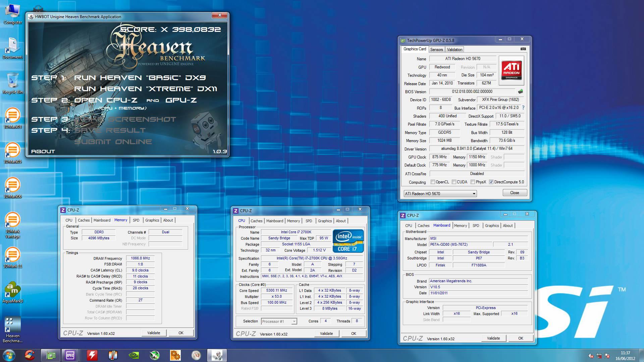
Task: Click the Core Speed 5300.11 MHz value
Action: coord(276,291)
